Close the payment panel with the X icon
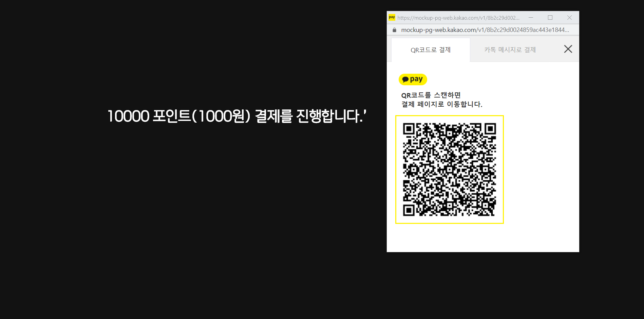 coord(568,49)
